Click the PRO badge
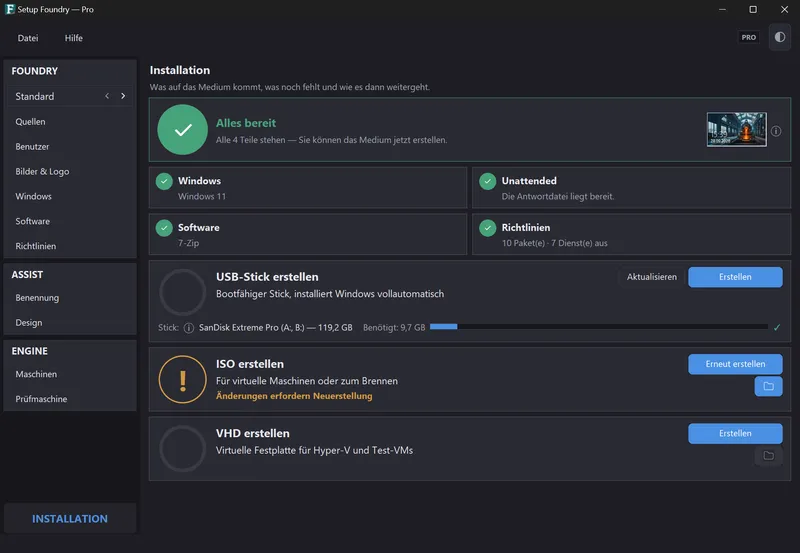The image size is (800, 553). tap(748, 37)
